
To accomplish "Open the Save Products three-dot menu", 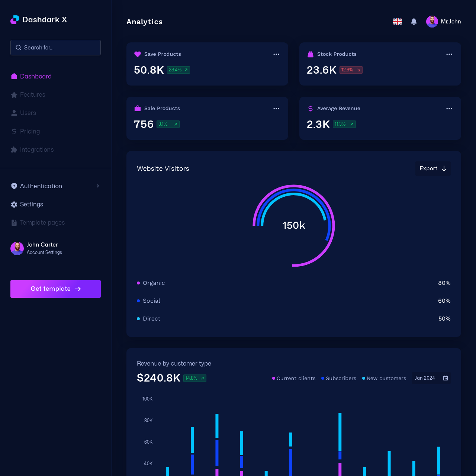I will click(x=276, y=54).
